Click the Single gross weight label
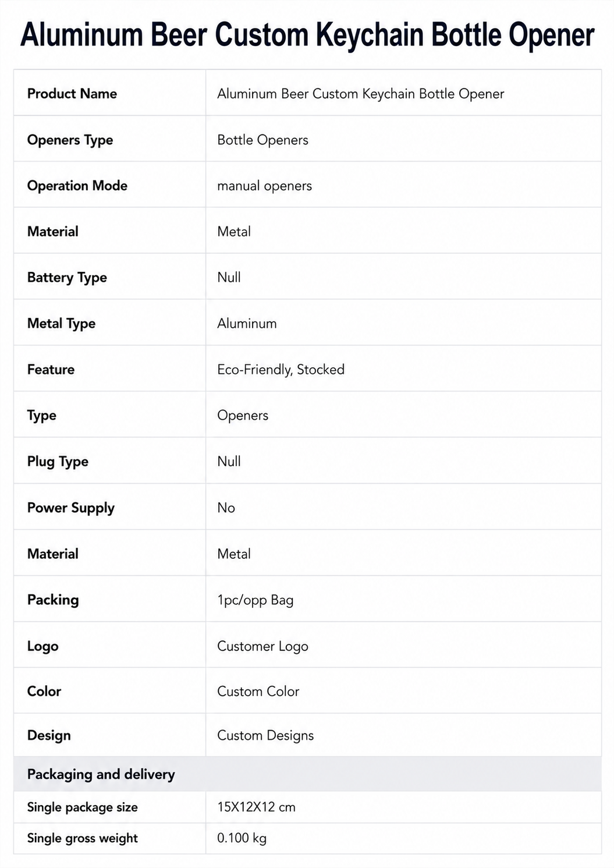The width and height of the screenshot is (614, 868). 83,838
